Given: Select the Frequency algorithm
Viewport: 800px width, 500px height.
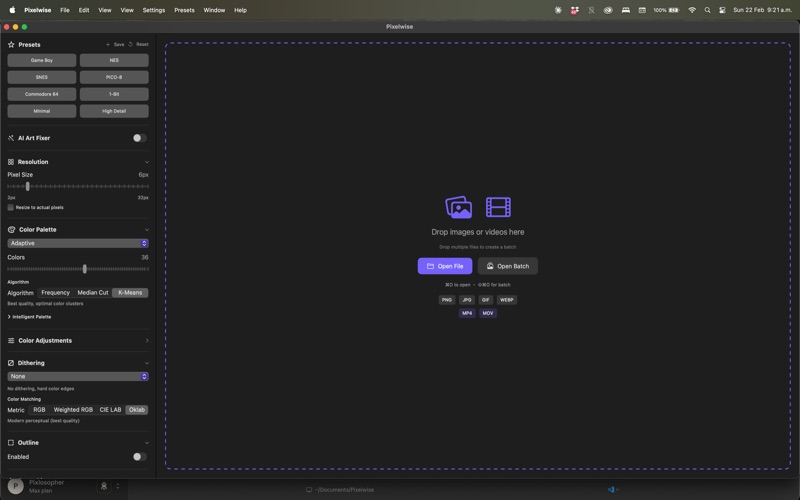Looking at the screenshot, I should [55, 292].
